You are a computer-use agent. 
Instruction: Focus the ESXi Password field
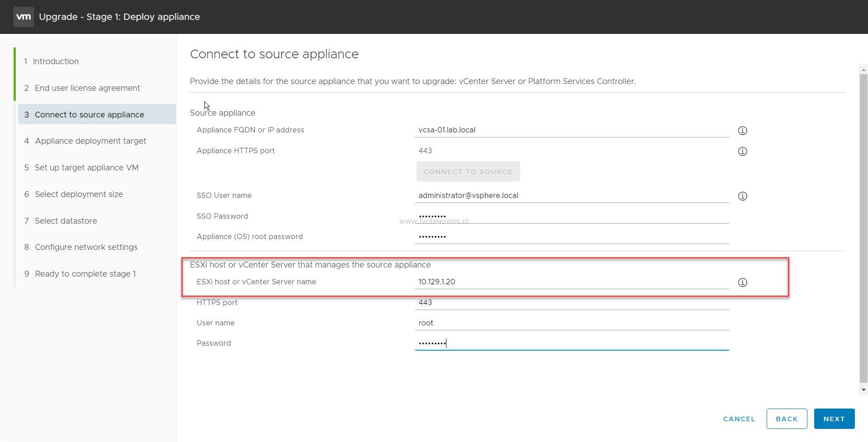tap(572, 343)
